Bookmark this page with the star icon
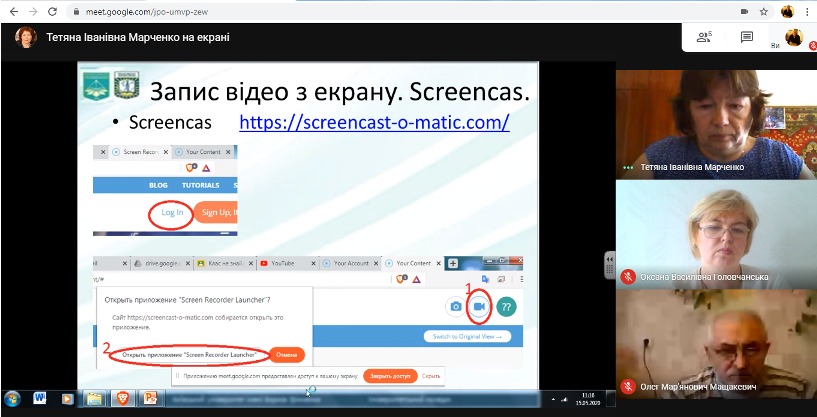This screenshot has height=417, width=817. (x=765, y=11)
